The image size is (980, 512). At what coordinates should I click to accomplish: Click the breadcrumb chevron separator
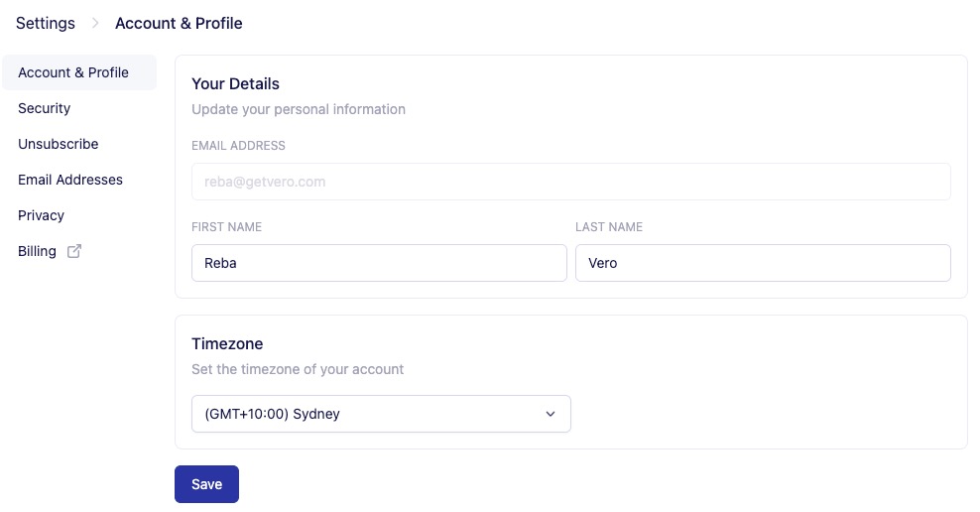pyautogui.click(x=95, y=23)
